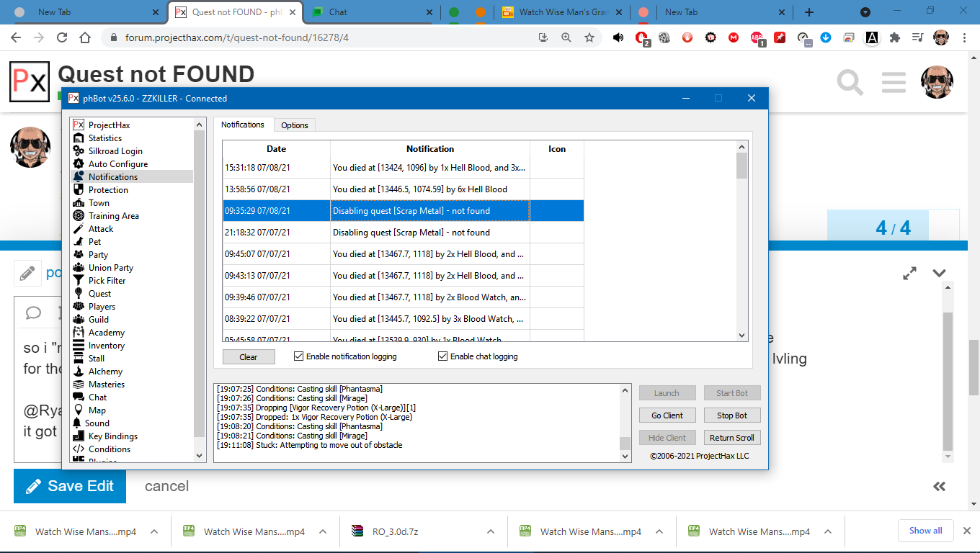The image size is (980, 553).
Task: Click the Protection shield icon
Action: coord(79,190)
